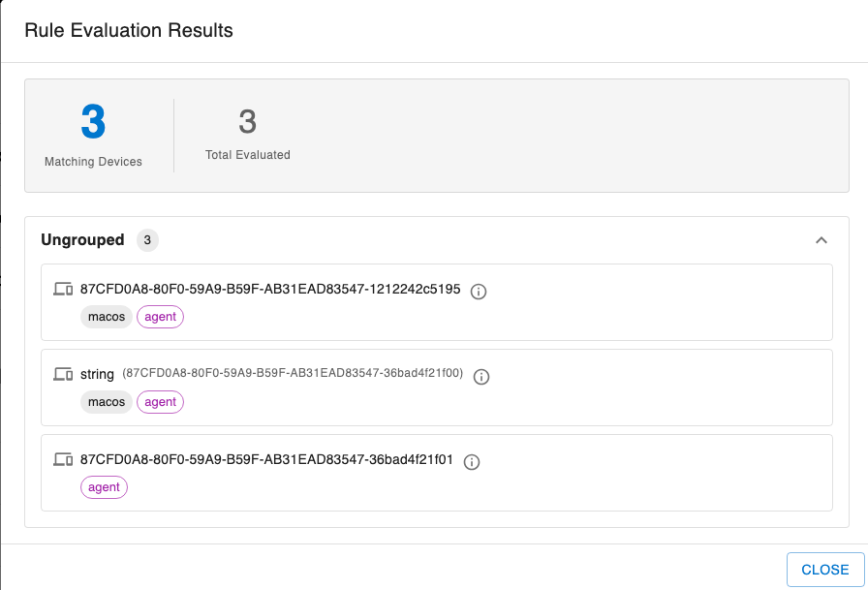This screenshot has height=590, width=868.
Task: Collapse the Ungrouped section with the chevron
Action: click(821, 240)
